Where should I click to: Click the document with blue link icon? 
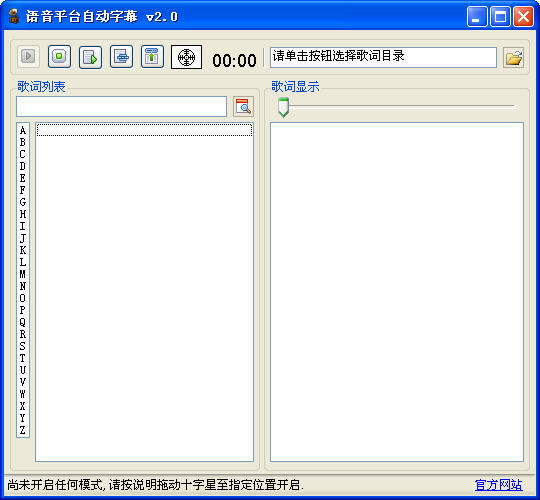[x=121, y=56]
